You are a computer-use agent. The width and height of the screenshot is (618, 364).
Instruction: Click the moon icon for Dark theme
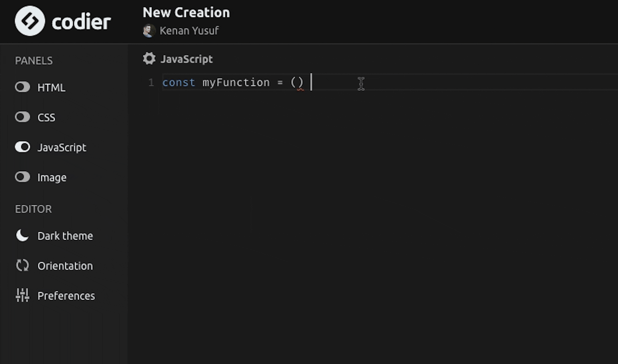pyautogui.click(x=22, y=235)
